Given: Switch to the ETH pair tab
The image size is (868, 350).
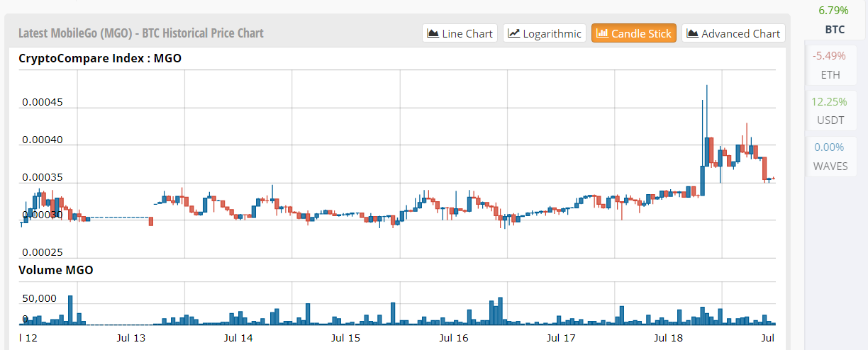Looking at the screenshot, I should coord(831,64).
